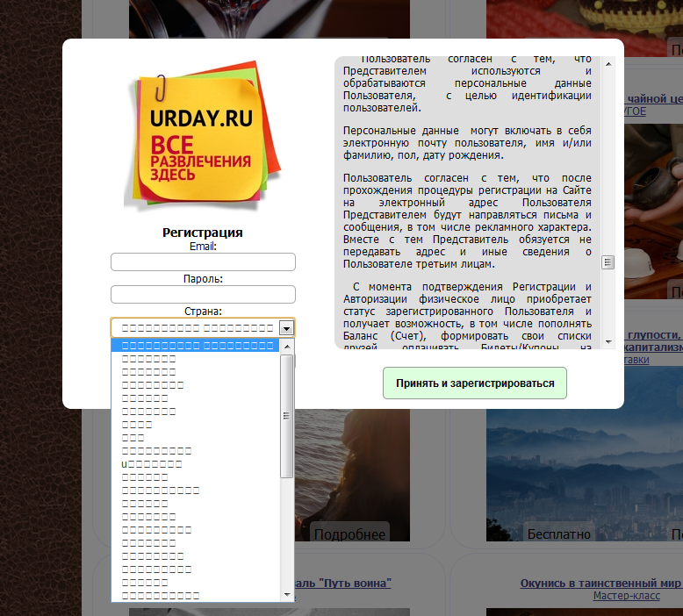
Task: Click the country list scroll-down arrow
Action: pos(286,595)
